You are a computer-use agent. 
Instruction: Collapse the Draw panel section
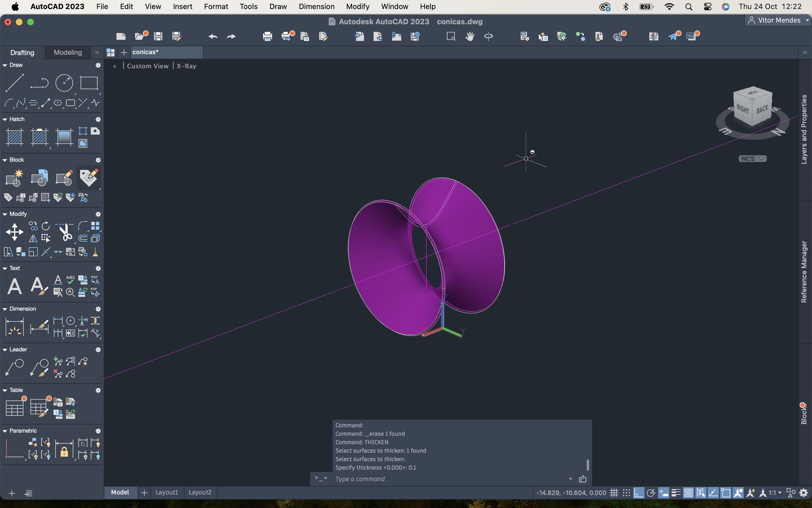tap(5, 65)
